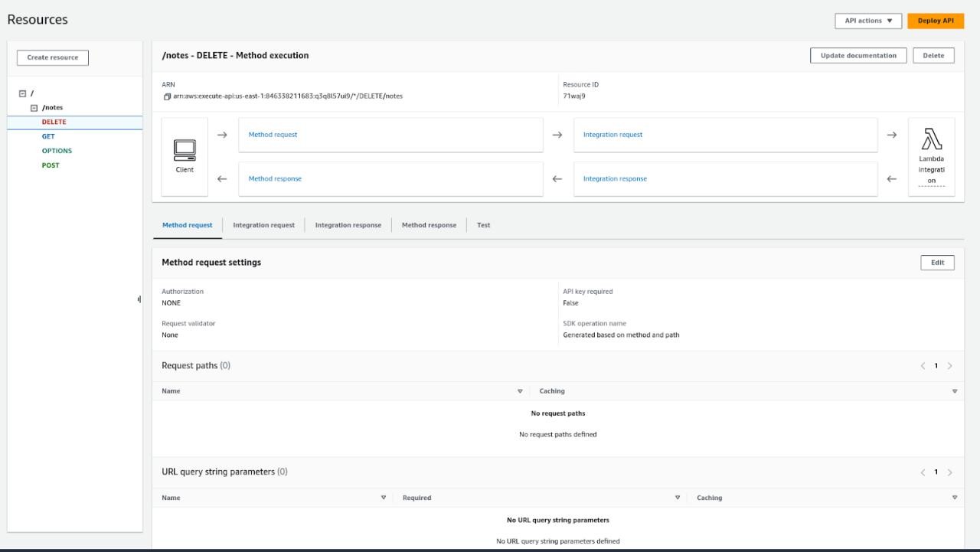Sort query string Caching column
This screenshot has height=552, width=980.
point(954,498)
